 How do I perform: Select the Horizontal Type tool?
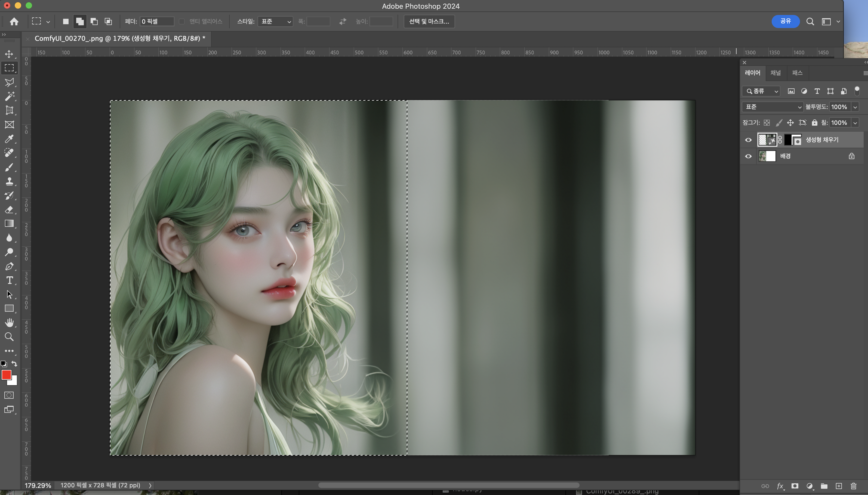point(9,280)
